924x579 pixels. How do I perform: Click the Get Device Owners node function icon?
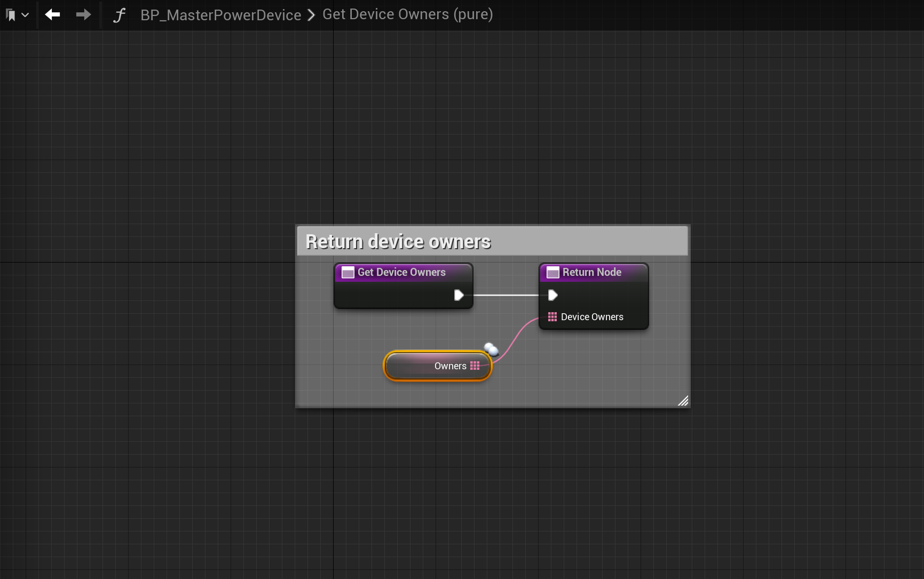pos(348,273)
